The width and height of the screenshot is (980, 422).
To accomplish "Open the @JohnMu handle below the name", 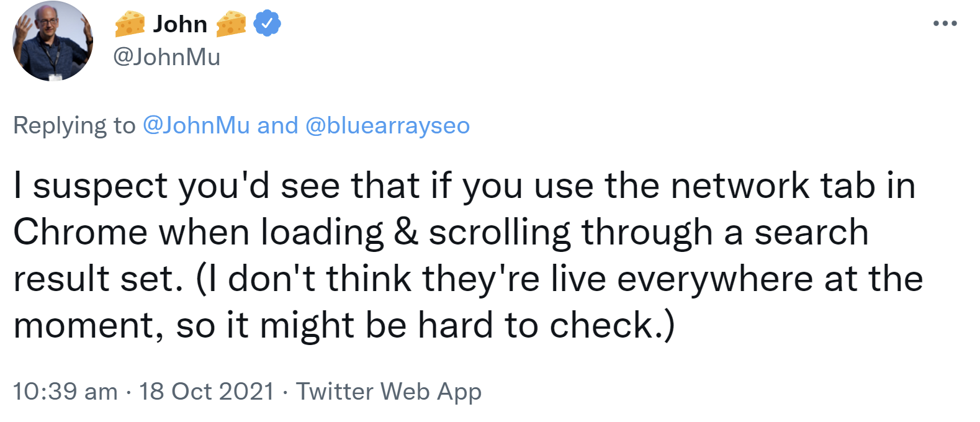I will (x=166, y=57).
